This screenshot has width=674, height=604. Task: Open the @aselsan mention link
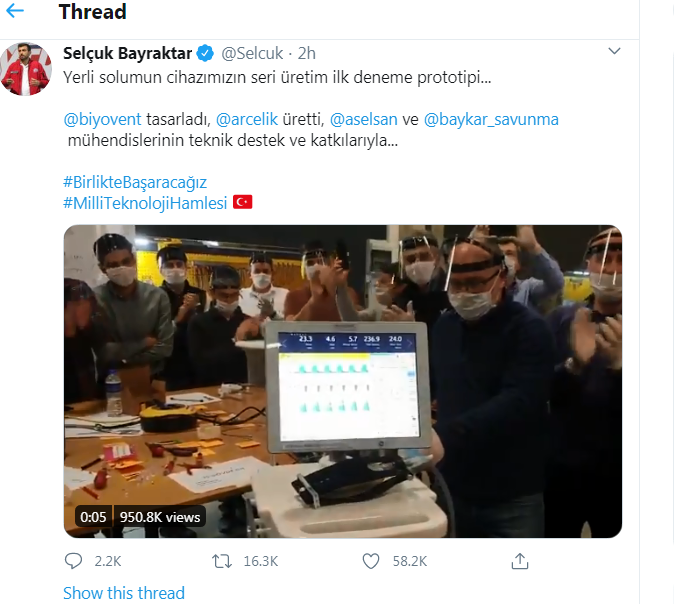point(364,119)
